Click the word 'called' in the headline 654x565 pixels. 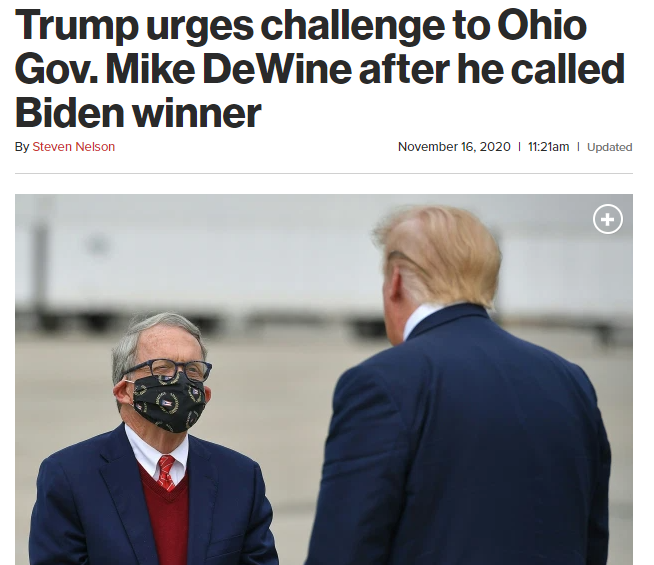tap(568, 69)
